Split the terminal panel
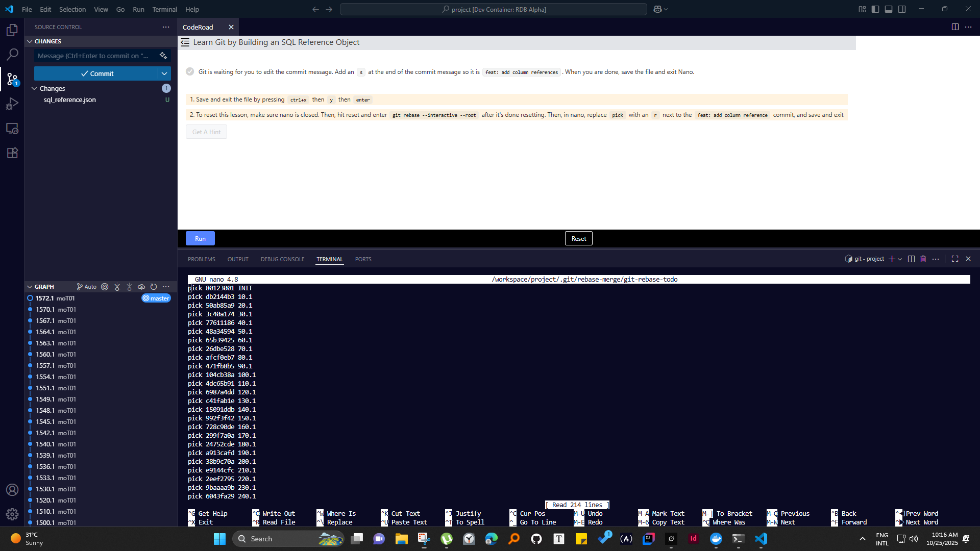 tap(911, 259)
